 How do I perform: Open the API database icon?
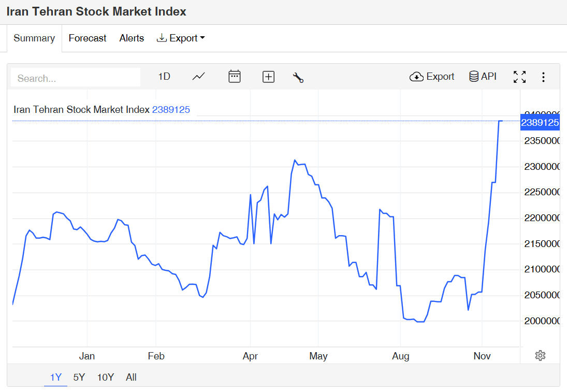point(483,77)
